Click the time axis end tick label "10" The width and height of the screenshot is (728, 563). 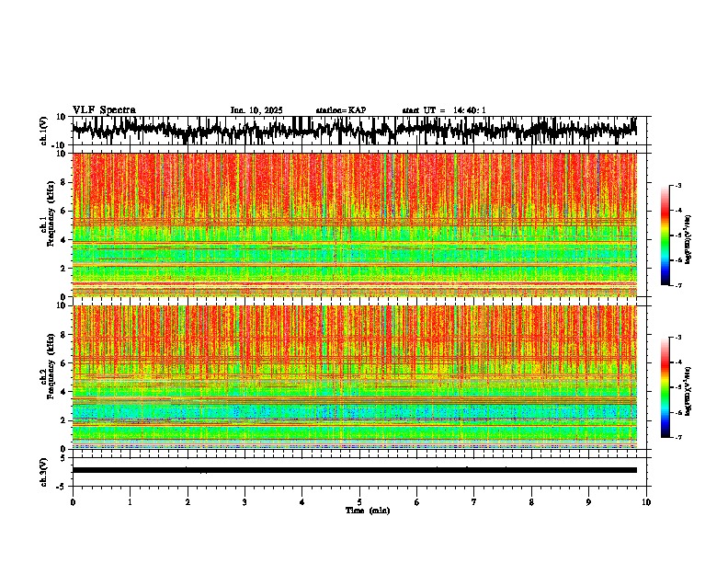coord(646,502)
